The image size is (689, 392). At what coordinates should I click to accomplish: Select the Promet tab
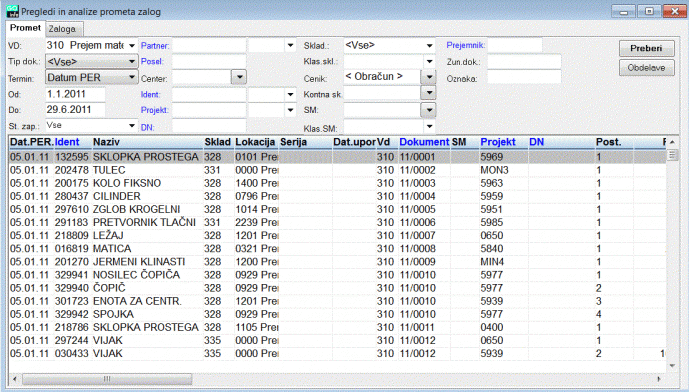click(x=25, y=28)
